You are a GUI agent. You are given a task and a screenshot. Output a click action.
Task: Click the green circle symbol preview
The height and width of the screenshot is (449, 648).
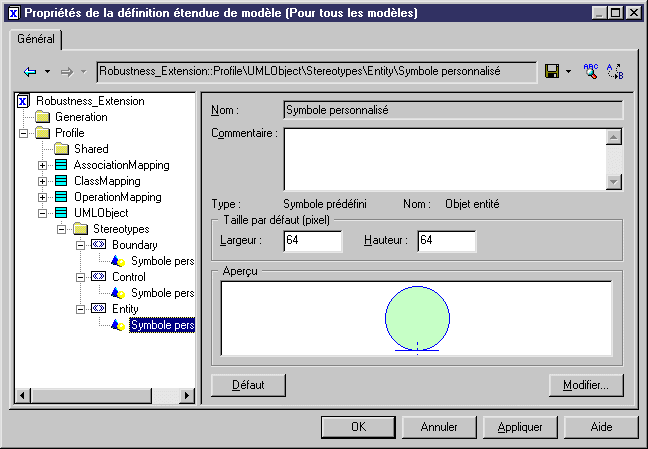pyautogui.click(x=417, y=319)
